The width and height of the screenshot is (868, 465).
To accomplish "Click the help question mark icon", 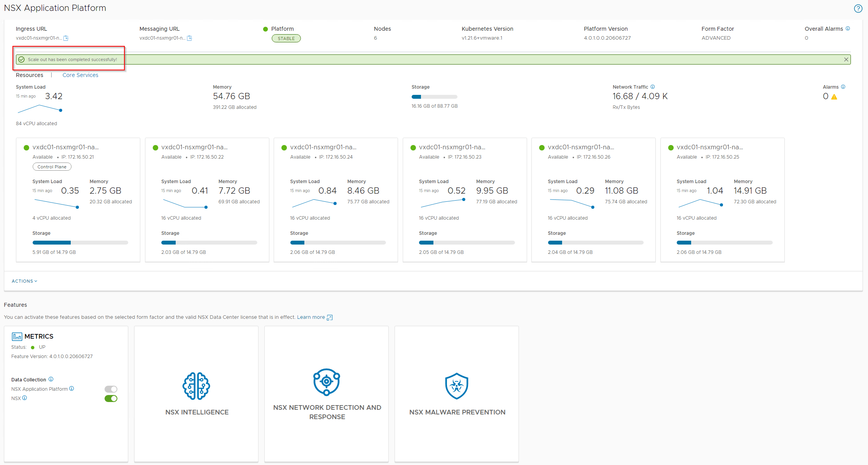I will pos(858,9).
